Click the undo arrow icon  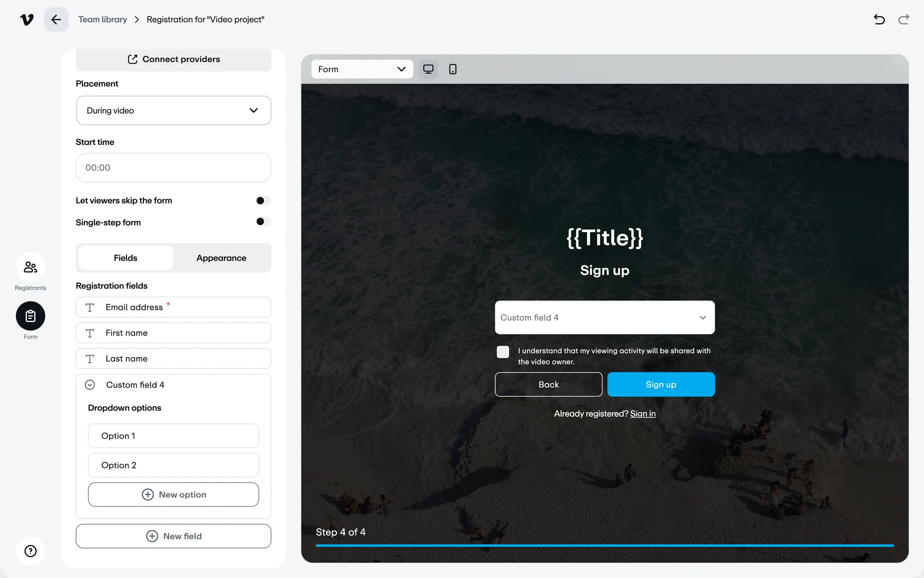pyautogui.click(x=879, y=20)
